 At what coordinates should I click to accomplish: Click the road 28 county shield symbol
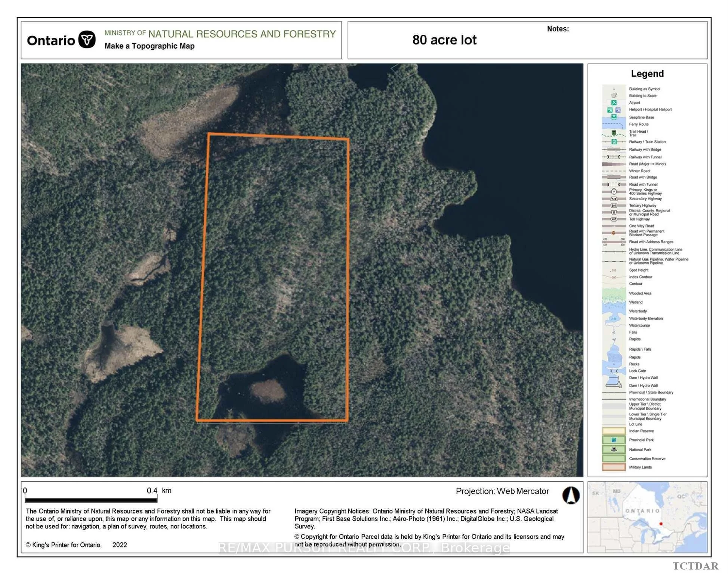tap(614, 212)
